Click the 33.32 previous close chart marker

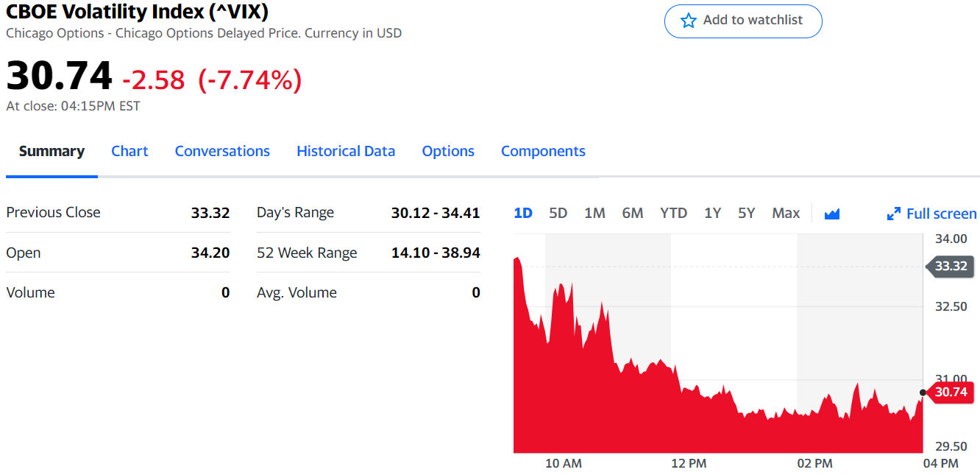950,266
